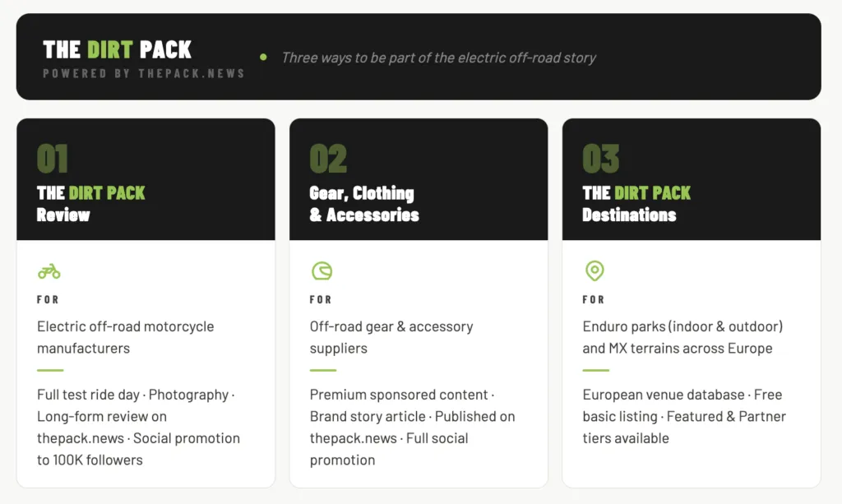Click the large 02 number graphic

click(328, 159)
